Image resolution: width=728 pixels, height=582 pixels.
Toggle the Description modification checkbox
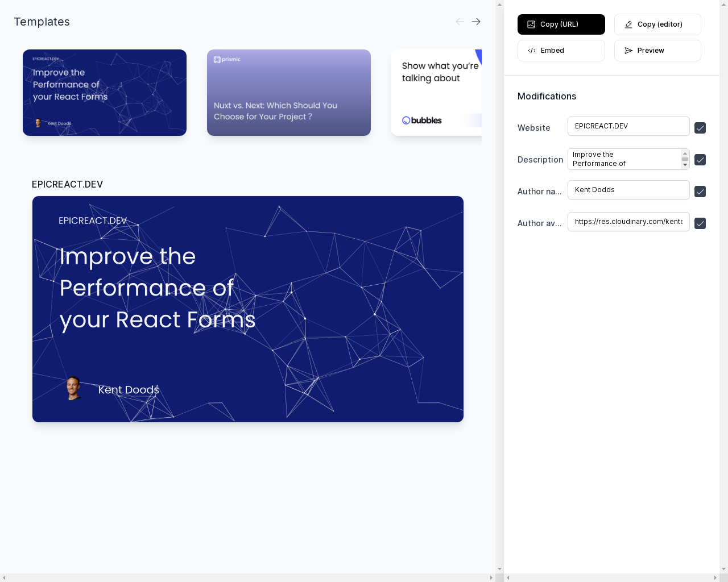[700, 160]
